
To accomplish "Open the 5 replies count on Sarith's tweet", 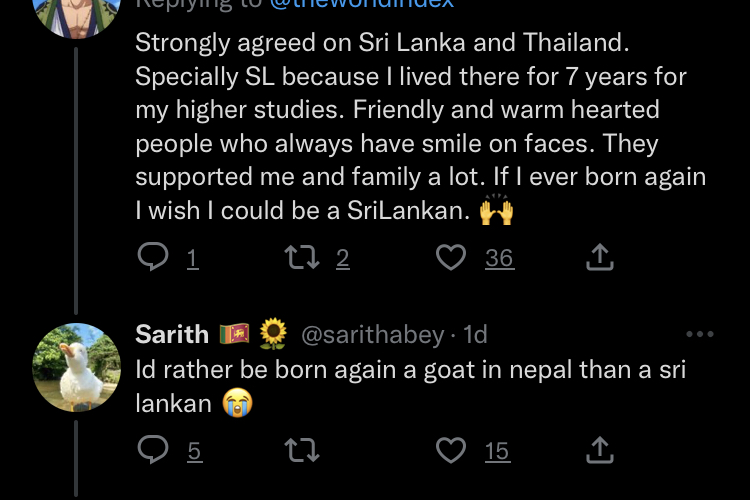I will [x=194, y=451].
